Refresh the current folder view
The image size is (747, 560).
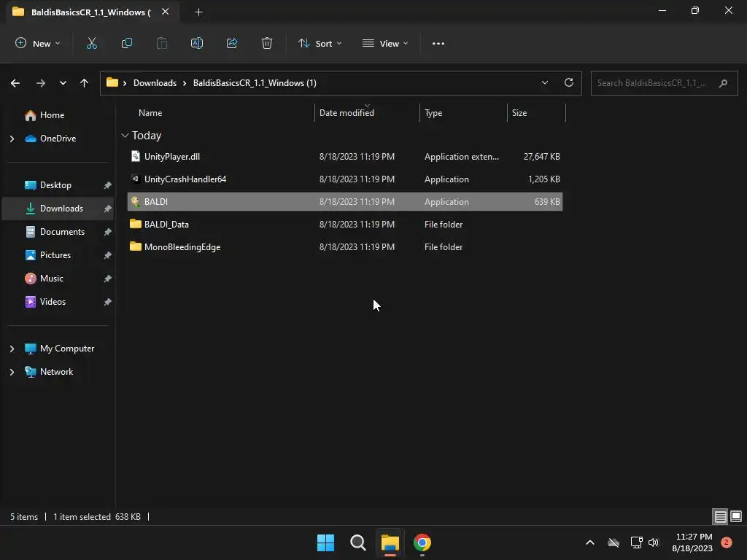[x=569, y=82]
